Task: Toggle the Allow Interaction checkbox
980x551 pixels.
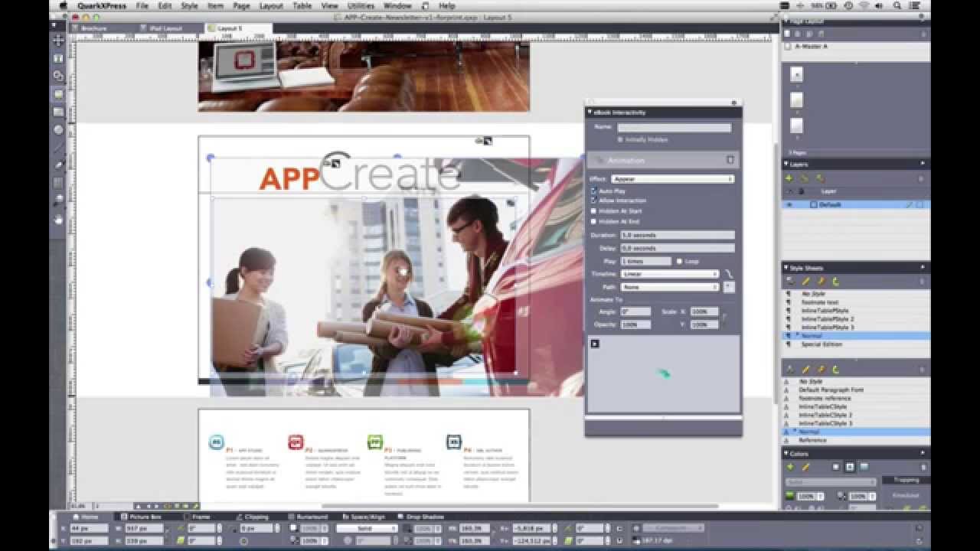Action: click(x=593, y=201)
